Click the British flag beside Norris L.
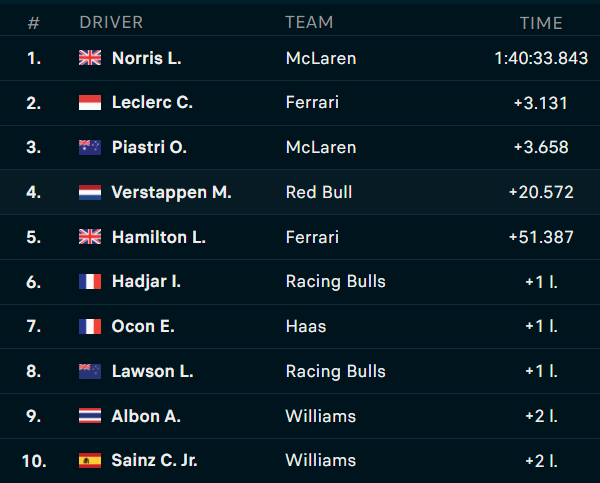Image resolution: width=600 pixels, height=483 pixels. pyautogui.click(x=90, y=58)
